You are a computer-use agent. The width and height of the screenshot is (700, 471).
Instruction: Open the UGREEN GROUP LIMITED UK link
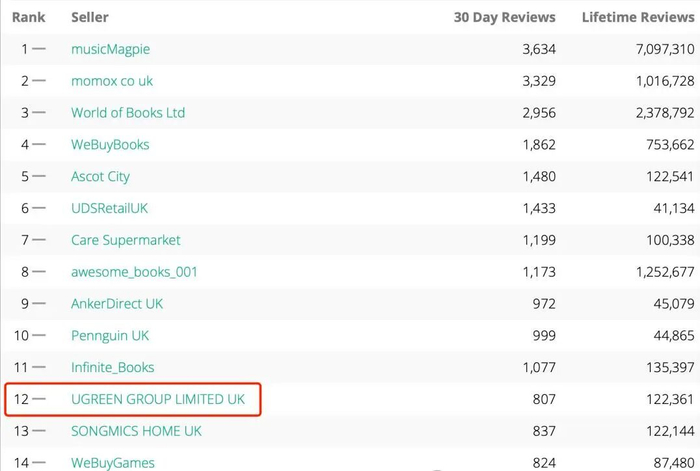(x=158, y=399)
